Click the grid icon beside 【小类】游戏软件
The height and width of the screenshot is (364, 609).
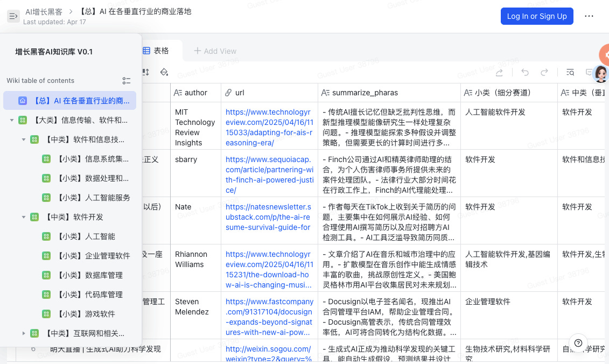point(46,314)
